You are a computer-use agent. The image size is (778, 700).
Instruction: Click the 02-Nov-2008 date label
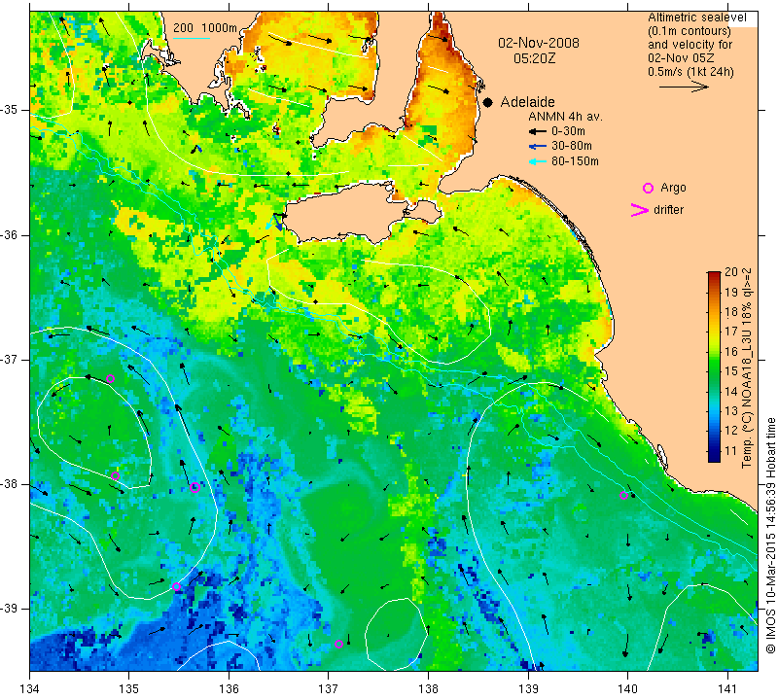pyautogui.click(x=539, y=43)
